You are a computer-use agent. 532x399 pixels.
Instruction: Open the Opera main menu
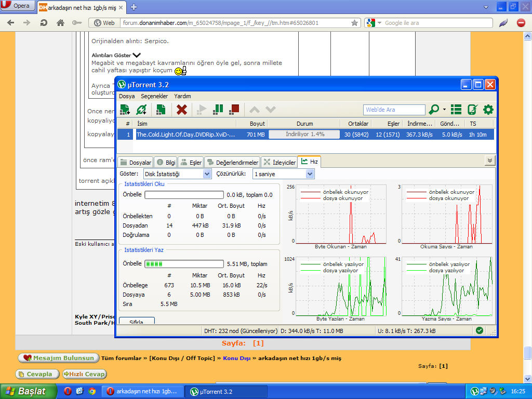tap(18, 5)
